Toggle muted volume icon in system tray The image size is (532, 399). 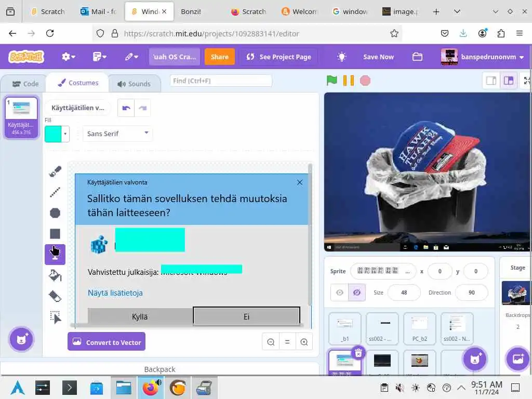[x=400, y=388]
